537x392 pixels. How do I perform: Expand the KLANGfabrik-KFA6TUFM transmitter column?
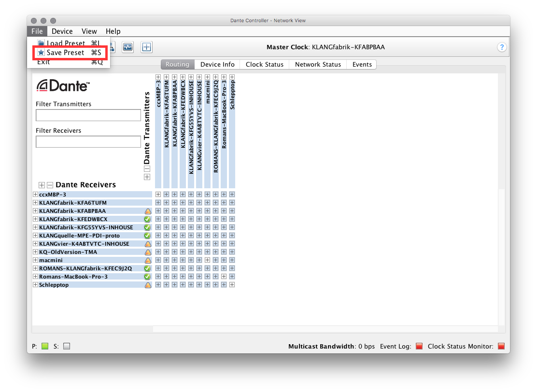pyautogui.click(x=166, y=77)
